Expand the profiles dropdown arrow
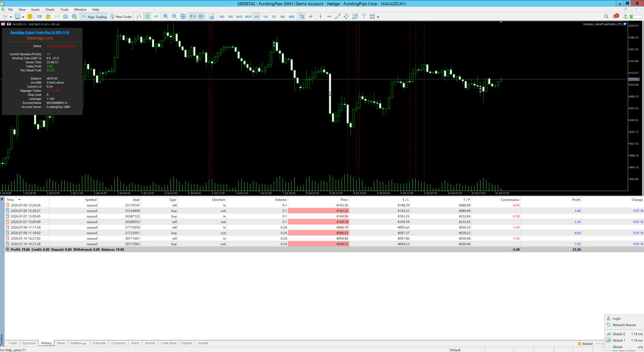The height and width of the screenshot is (352, 644). coord(23,17)
